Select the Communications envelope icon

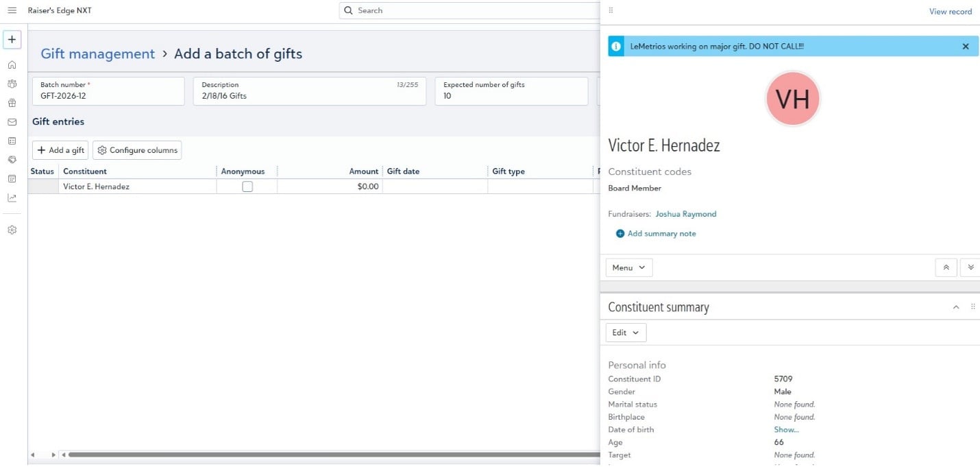click(12, 121)
